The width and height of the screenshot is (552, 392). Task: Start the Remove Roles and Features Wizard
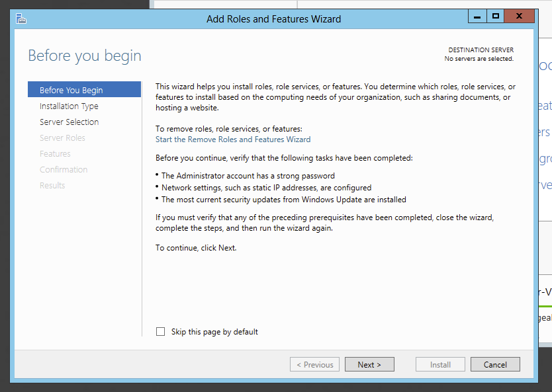click(x=233, y=139)
